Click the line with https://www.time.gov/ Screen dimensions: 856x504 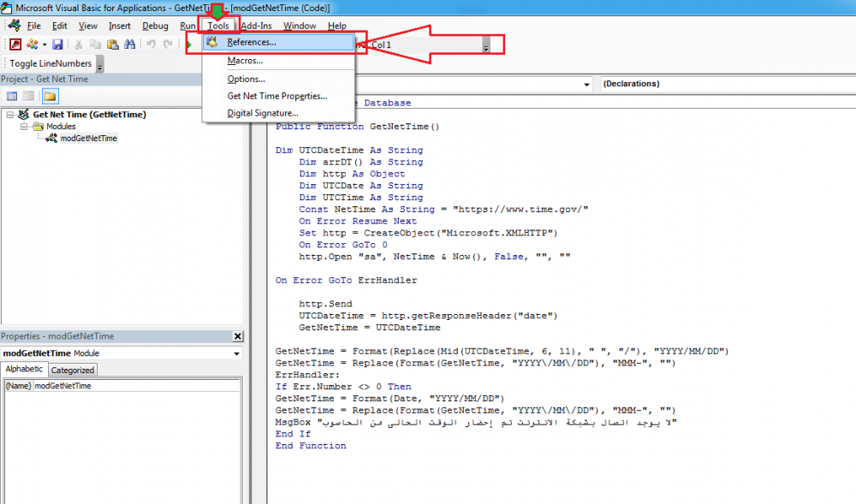pos(443,210)
